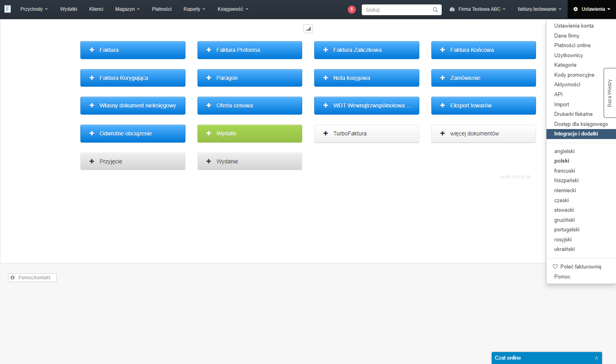Click the Fakturownia logo icon

tap(8, 9)
